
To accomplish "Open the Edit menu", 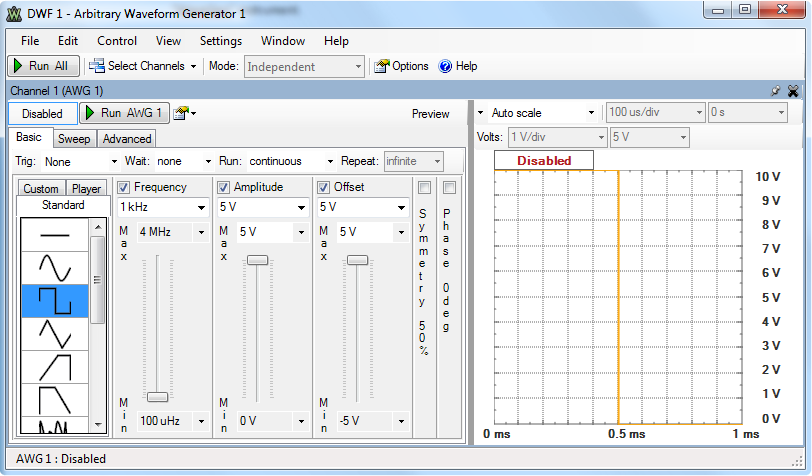I will (x=68, y=41).
